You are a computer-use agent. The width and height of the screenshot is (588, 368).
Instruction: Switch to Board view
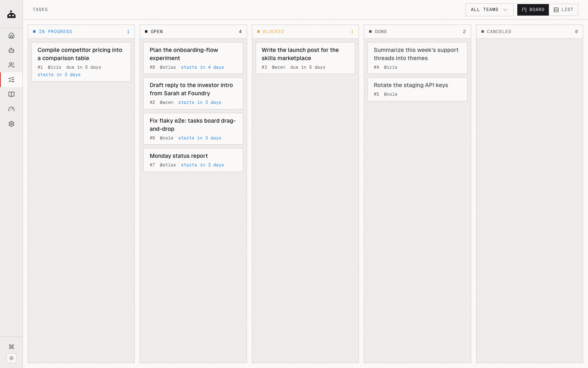click(x=533, y=10)
